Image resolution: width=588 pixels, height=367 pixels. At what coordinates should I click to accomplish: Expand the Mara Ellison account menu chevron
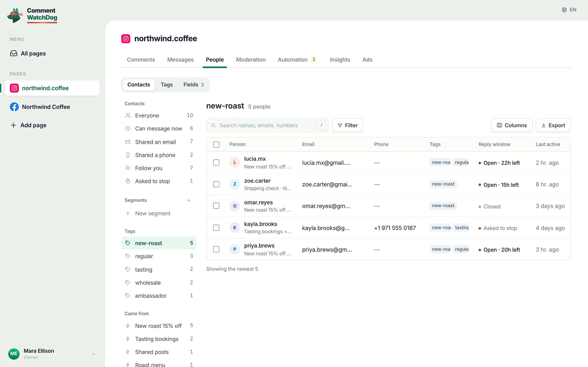94,354
